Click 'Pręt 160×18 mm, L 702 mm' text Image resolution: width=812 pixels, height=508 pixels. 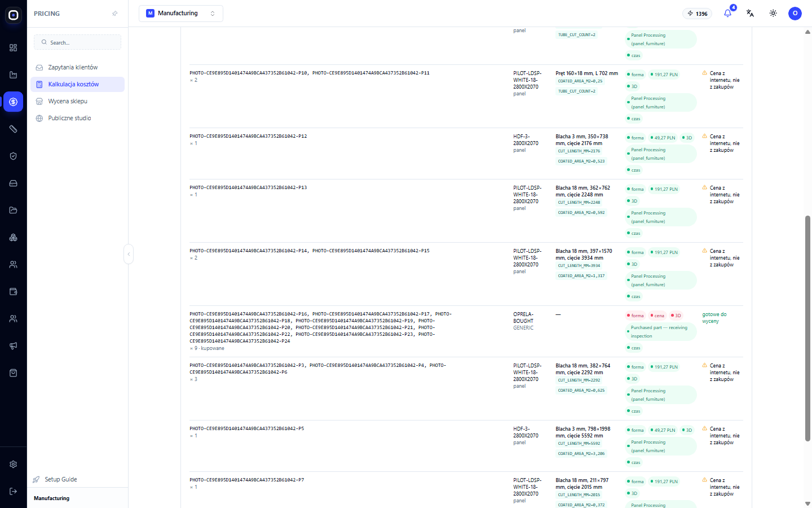586,73
